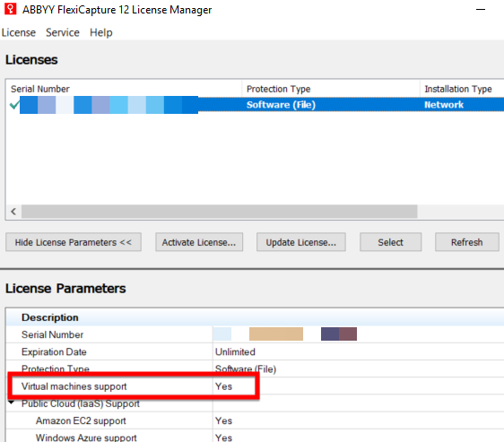Image resolution: width=504 pixels, height=442 pixels.
Task: Click the Network installation type cell
Action: [444, 105]
